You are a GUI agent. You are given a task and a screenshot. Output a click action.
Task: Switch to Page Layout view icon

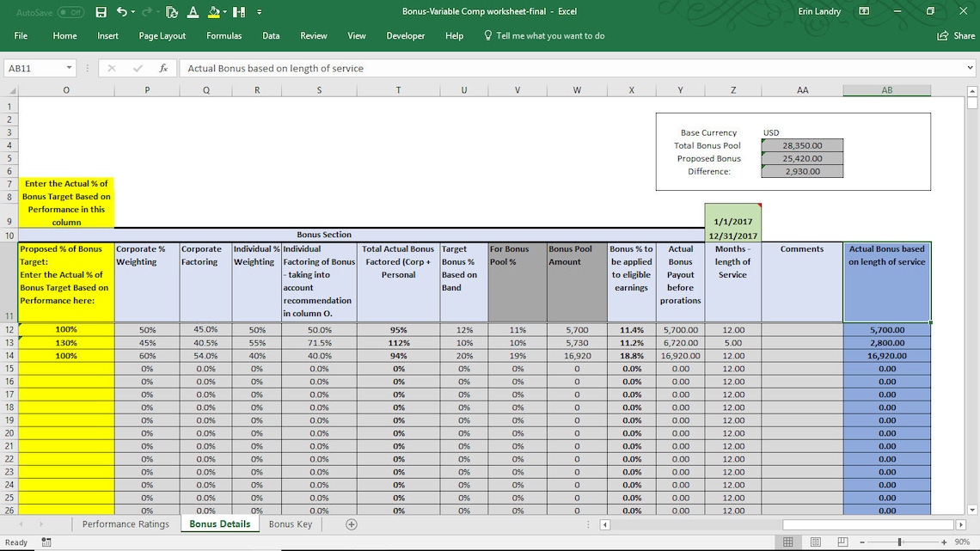click(814, 541)
